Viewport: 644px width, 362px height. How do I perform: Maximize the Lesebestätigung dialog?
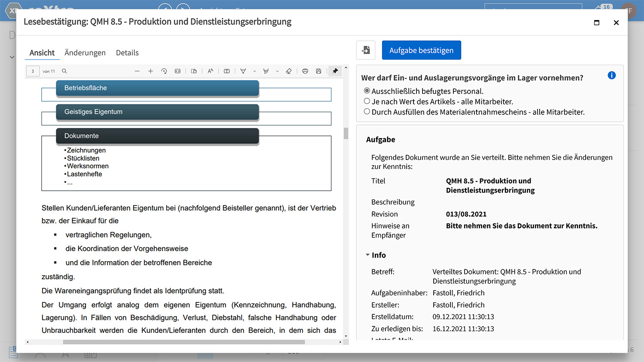click(x=596, y=22)
